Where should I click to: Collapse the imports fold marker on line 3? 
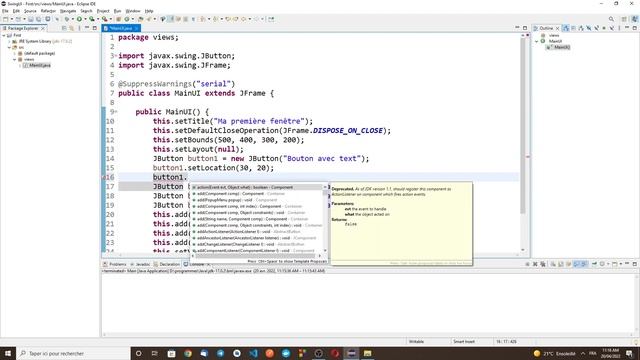116,56
